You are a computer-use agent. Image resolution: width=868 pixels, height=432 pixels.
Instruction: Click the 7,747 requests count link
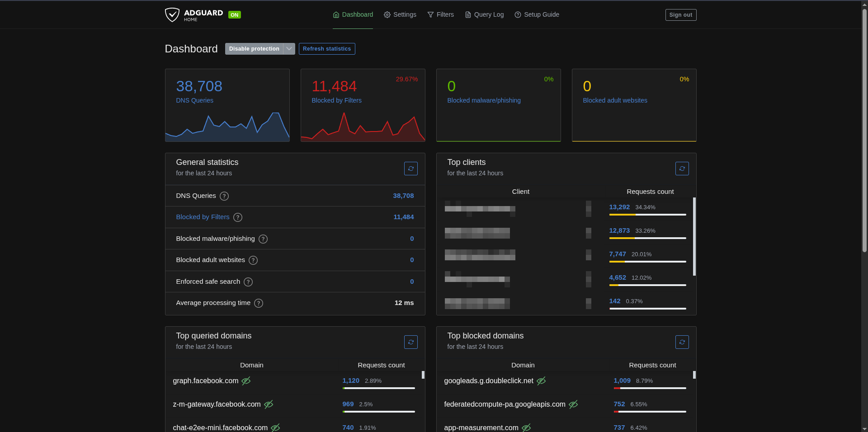pos(618,254)
